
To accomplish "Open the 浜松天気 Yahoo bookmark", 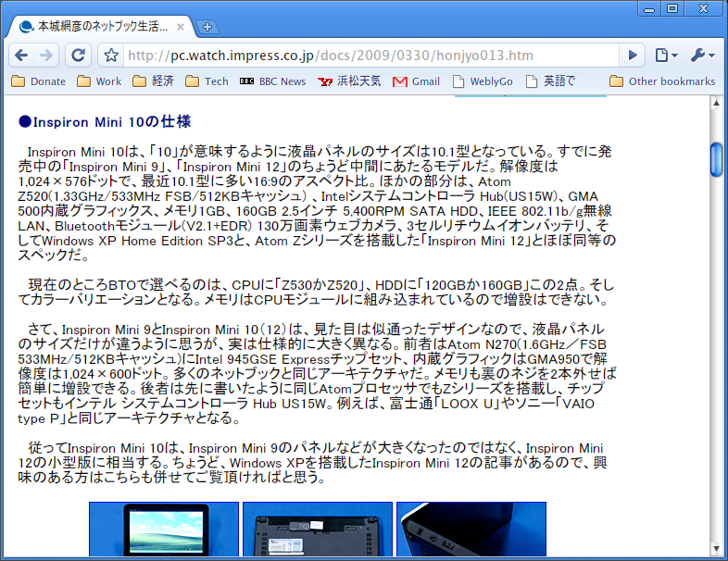I will click(x=349, y=81).
